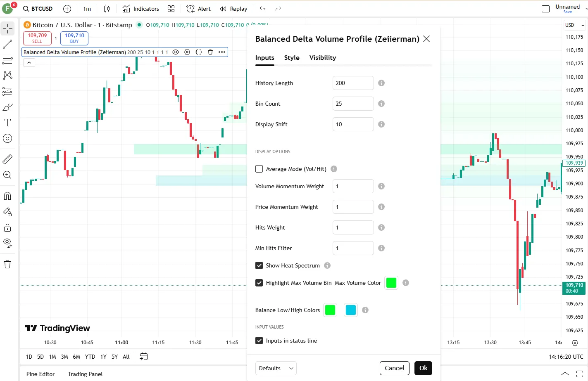Viewport: 588px width, 381px height.
Task: Click the Cancel button
Action: [395, 368]
